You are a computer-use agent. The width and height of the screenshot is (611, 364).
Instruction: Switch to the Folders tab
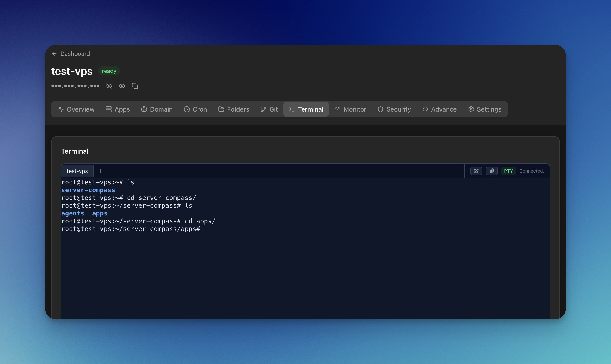[x=234, y=109]
